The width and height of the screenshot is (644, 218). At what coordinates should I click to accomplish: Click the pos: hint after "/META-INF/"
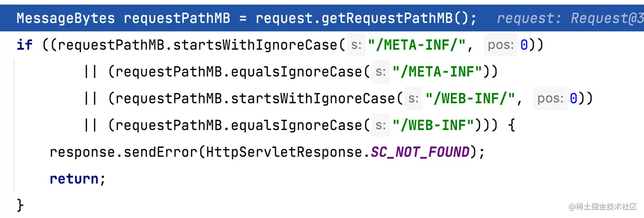click(501, 45)
